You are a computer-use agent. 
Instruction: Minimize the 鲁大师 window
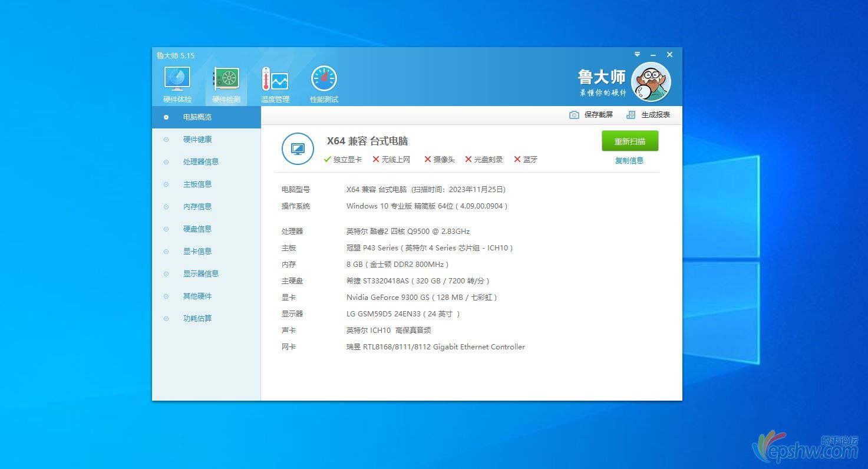click(x=653, y=55)
